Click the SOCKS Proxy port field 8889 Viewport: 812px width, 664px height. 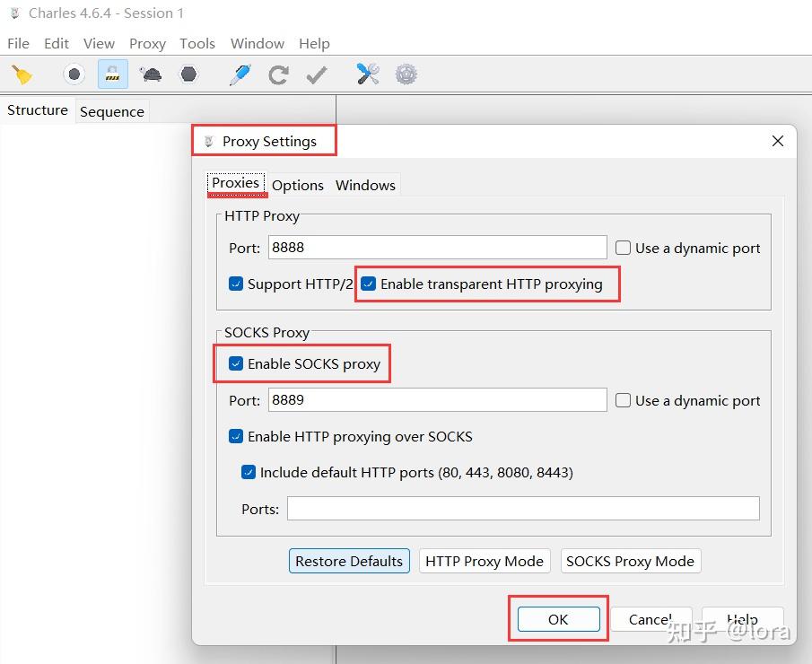(x=437, y=400)
